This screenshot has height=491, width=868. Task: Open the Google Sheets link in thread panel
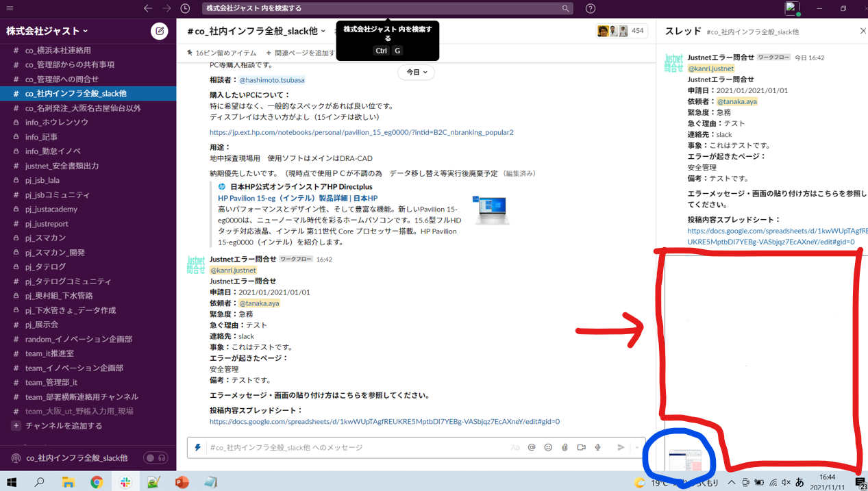pos(776,236)
